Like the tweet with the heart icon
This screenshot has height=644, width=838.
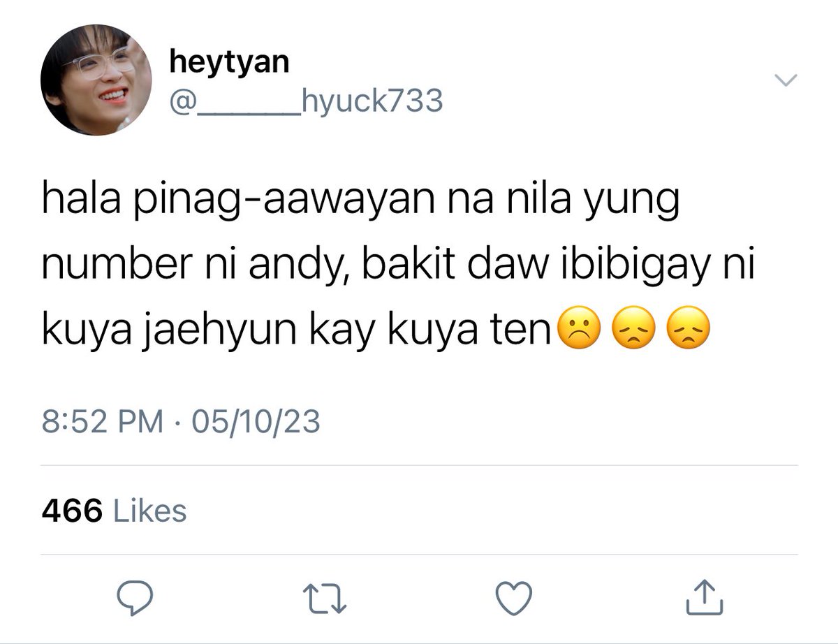(x=513, y=596)
